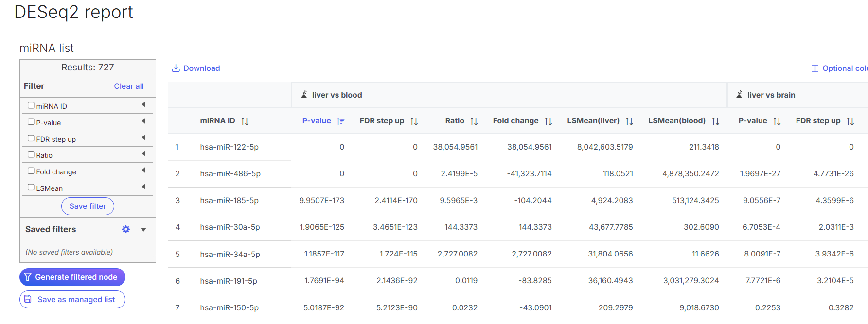Sort by the liver vs blood P-value column
This screenshot has width=868, height=324.
pos(340,121)
